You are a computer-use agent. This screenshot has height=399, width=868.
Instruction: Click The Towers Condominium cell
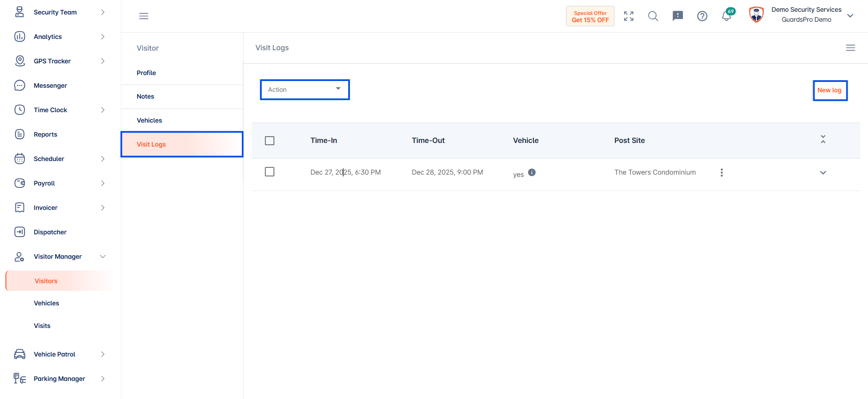(x=655, y=172)
